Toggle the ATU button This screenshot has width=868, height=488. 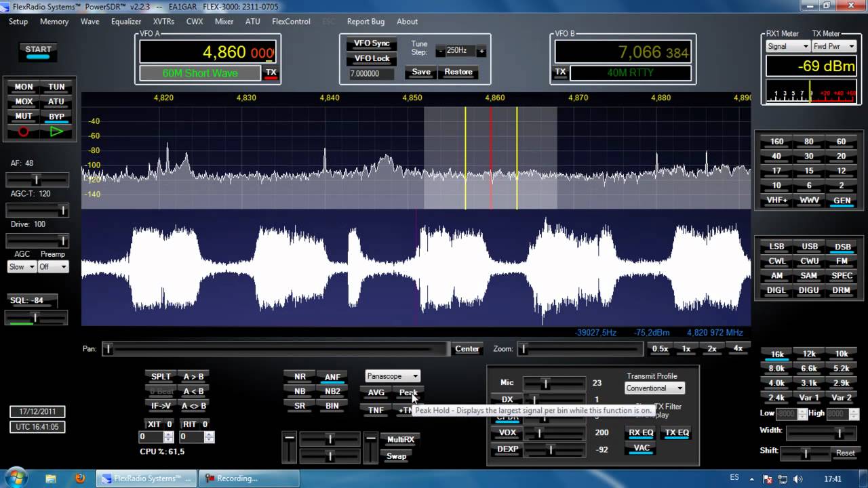56,102
